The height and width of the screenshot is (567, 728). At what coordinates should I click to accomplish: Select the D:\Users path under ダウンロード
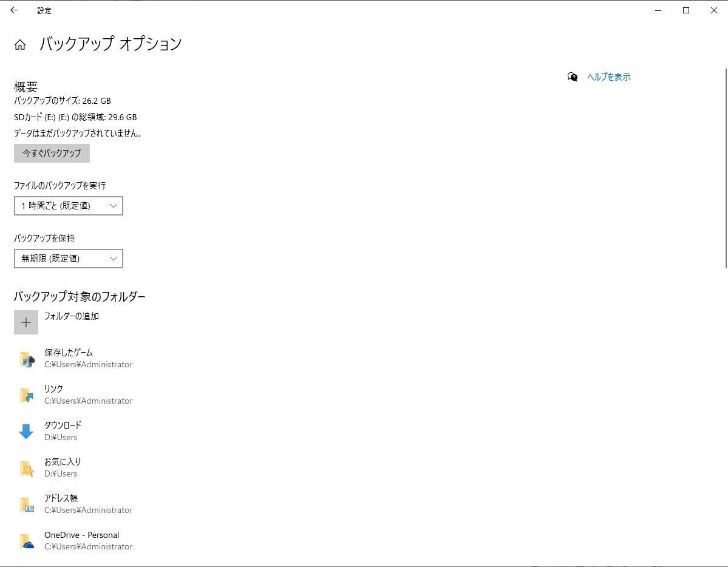coord(60,437)
